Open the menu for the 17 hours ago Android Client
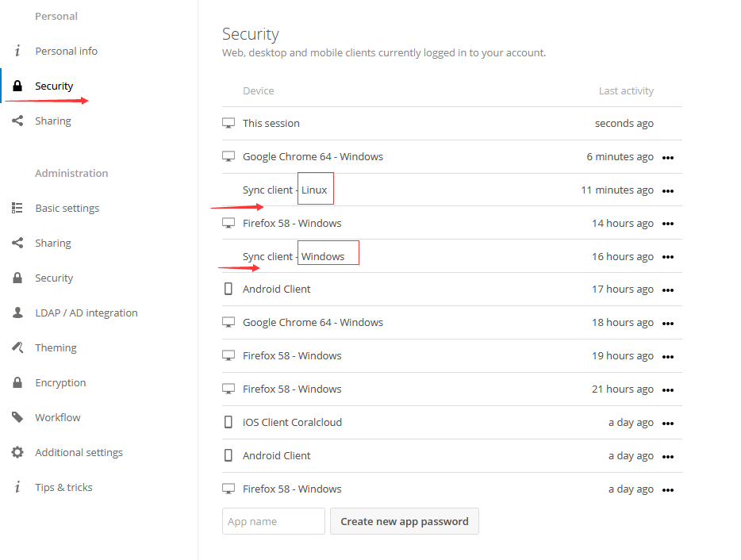The width and height of the screenshot is (741, 560). (x=668, y=290)
